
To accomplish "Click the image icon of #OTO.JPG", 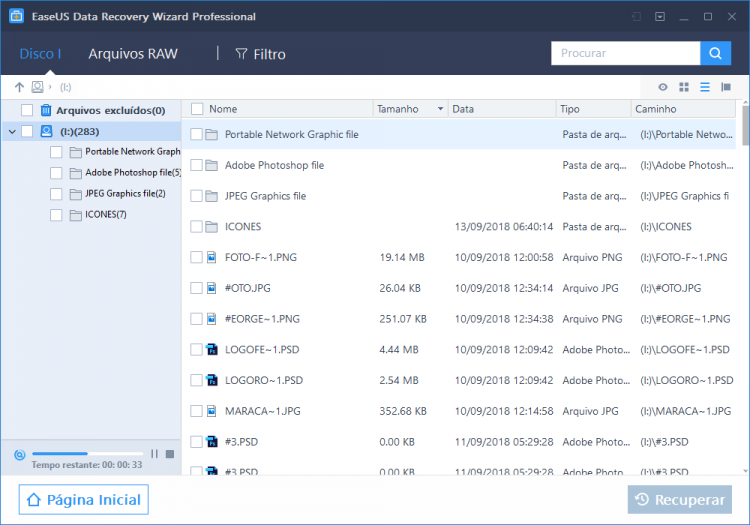I will pyautogui.click(x=211, y=288).
